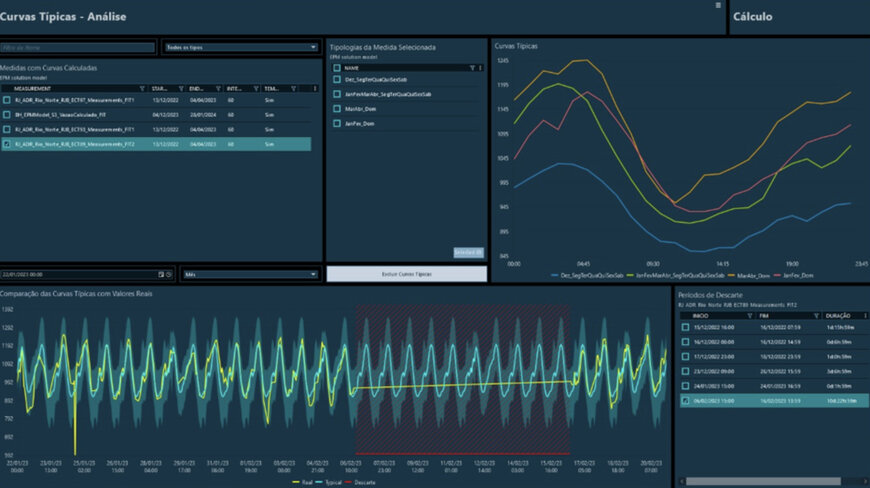Sort by DURAÇÃO column header
Image resolution: width=870 pixels, height=488 pixels.
(838, 316)
